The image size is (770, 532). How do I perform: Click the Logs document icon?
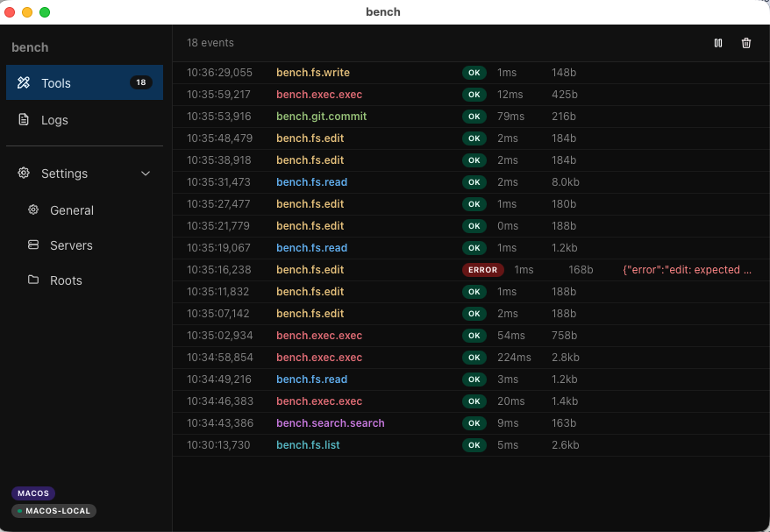click(24, 119)
